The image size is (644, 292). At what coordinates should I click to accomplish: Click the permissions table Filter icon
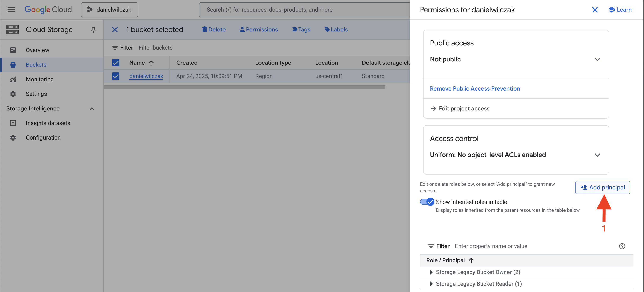[x=431, y=246]
